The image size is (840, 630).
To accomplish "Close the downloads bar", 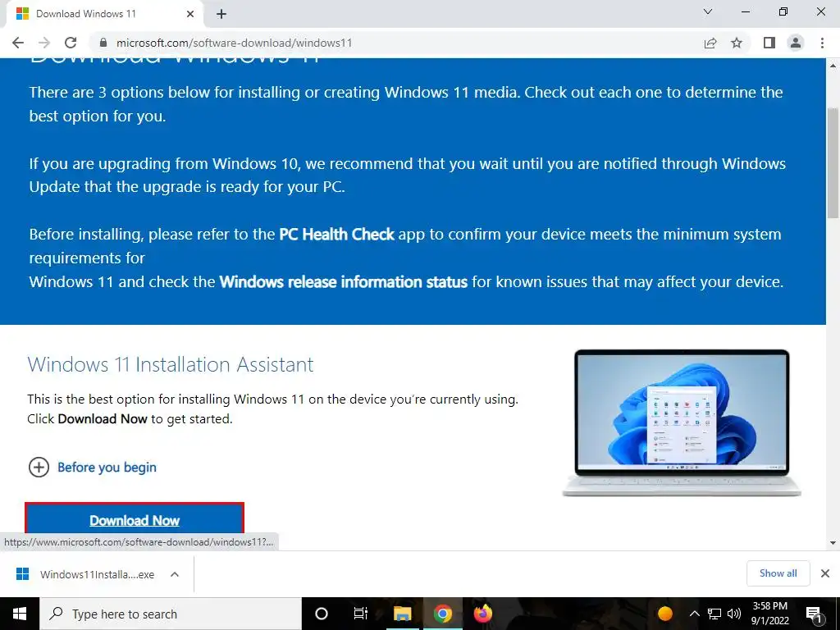I will (825, 573).
